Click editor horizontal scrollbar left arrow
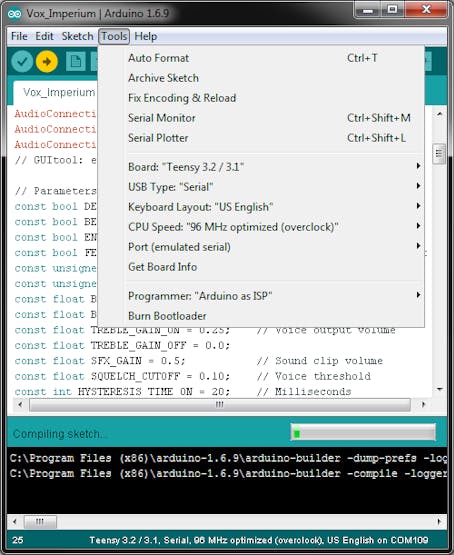Viewport: 454px width, 555px height. tap(20, 404)
